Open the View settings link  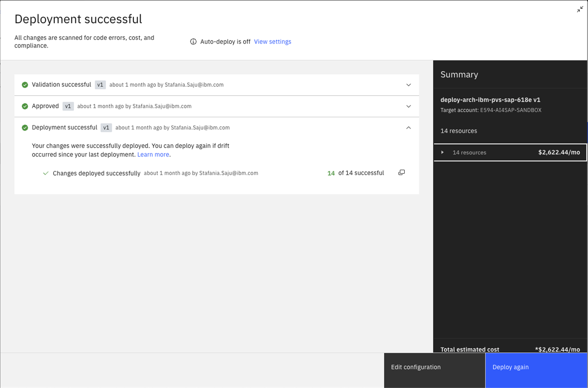pyautogui.click(x=272, y=42)
